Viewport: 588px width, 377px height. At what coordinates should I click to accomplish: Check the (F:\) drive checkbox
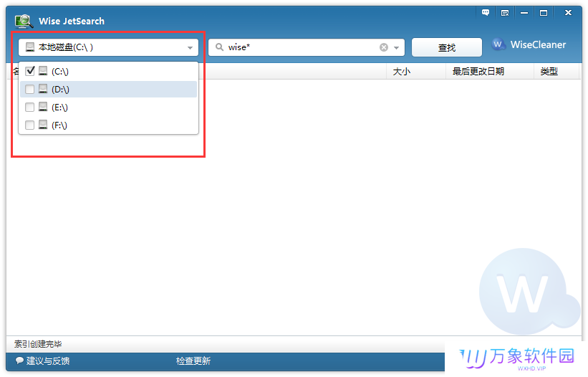pyautogui.click(x=29, y=125)
